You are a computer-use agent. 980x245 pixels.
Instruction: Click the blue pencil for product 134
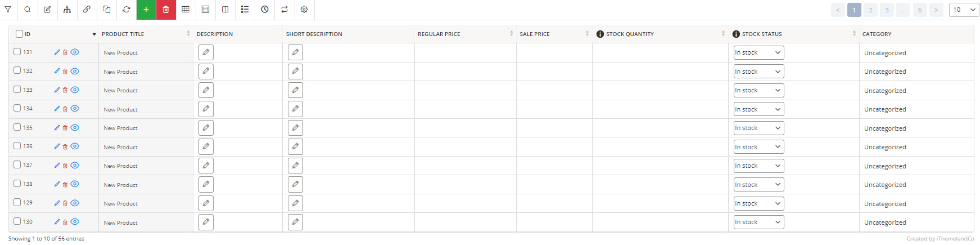[x=57, y=109]
